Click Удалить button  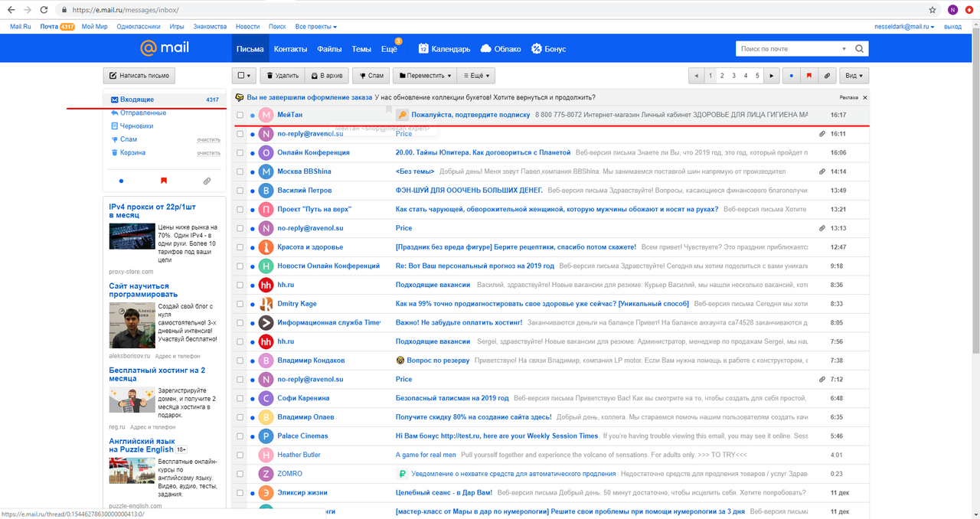point(281,76)
